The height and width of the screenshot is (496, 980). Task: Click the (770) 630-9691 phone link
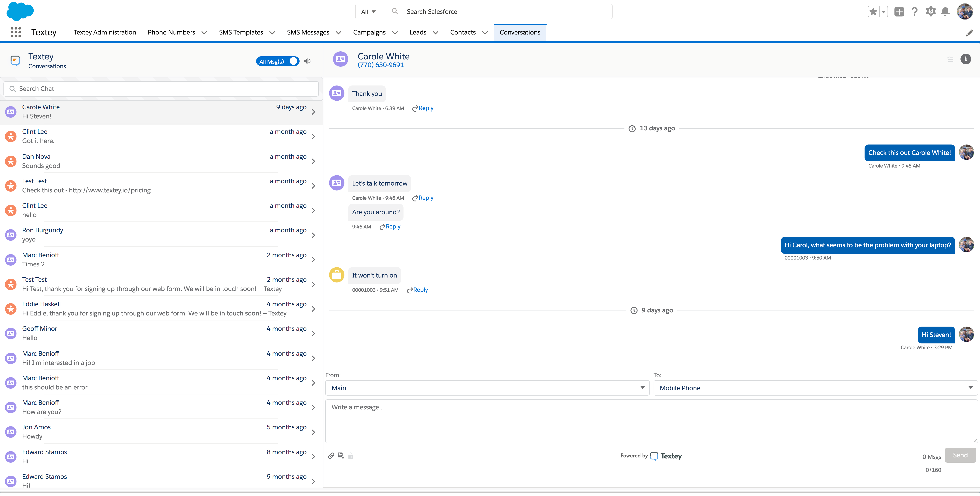click(x=380, y=65)
